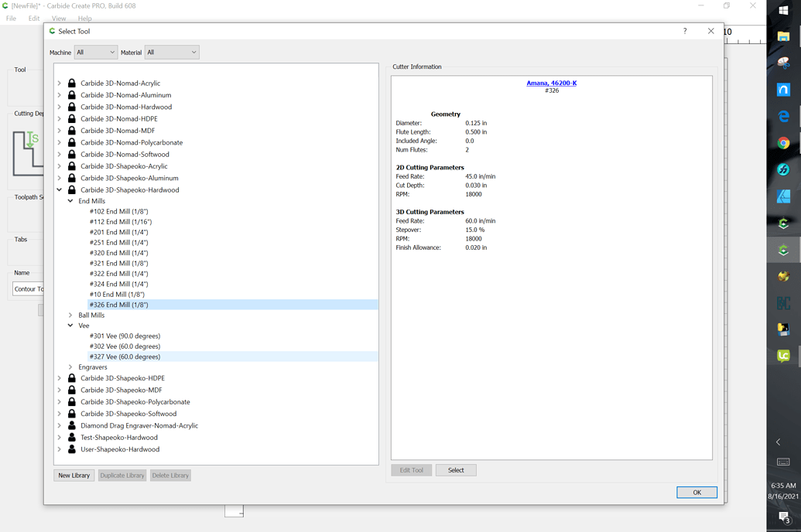The height and width of the screenshot is (532, 801).
Task: Open the Windows notification center icon
Action: click(x=783, y=517)
